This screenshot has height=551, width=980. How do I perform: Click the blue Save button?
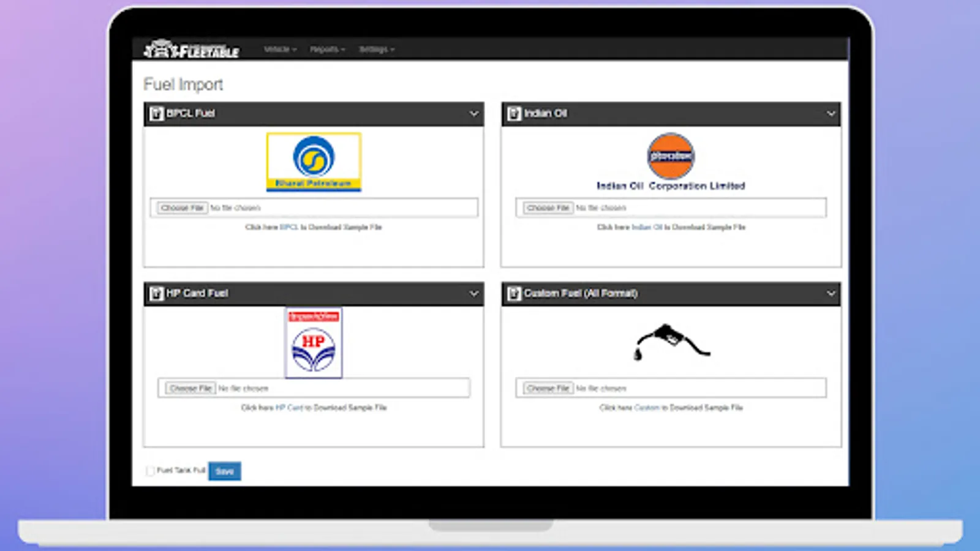click(x=225, y=471)
